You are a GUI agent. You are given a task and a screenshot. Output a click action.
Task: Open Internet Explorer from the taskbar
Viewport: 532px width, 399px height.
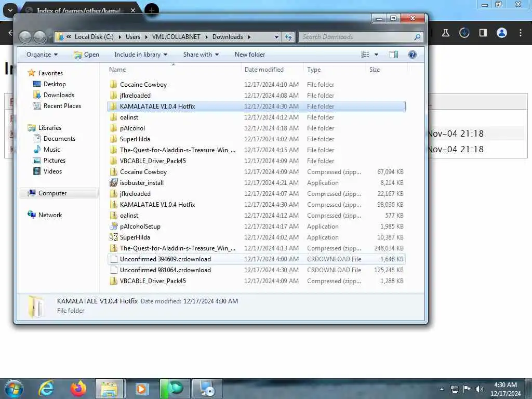pos(46,389)
